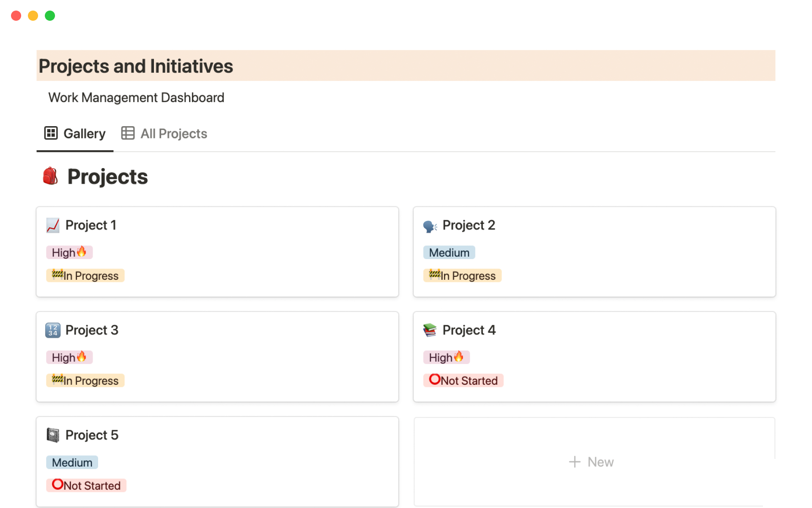The image size is (812, 508).
Task: Click the High priority tag on Project 1
Action: click(69, 252)
